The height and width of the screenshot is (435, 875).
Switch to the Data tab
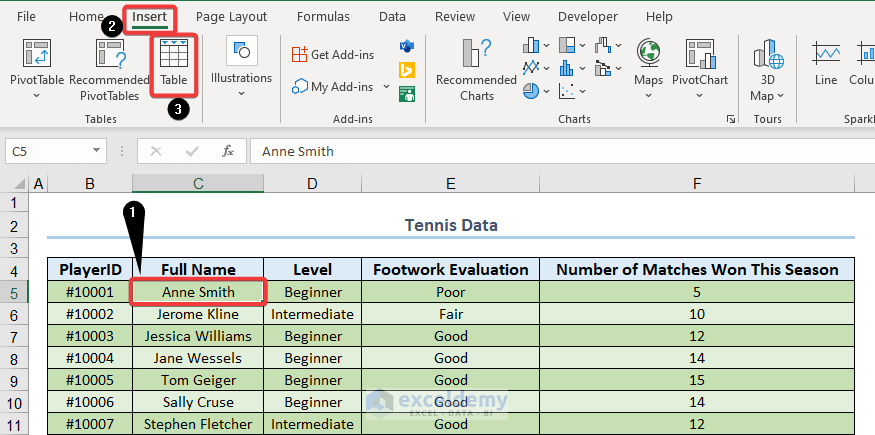click(392, 17)
